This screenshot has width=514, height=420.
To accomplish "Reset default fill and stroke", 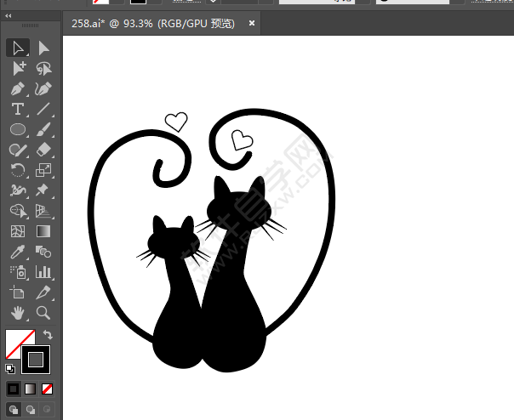I will pos(10,369).
